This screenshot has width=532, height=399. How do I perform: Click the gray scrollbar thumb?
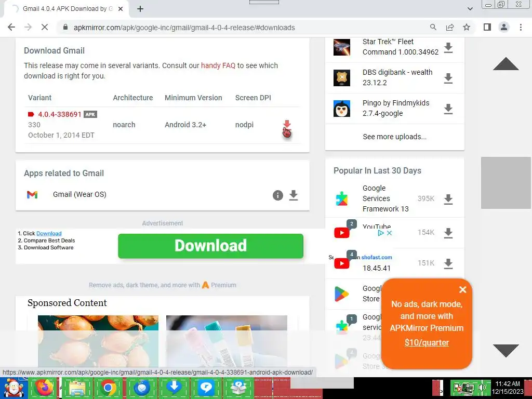(506, 183)
